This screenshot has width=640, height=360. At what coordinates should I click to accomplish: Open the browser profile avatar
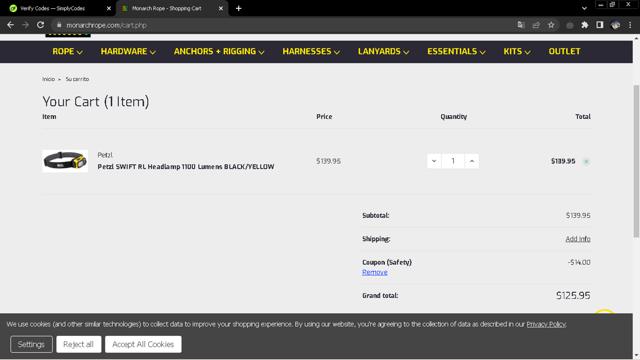coord(616,25)
